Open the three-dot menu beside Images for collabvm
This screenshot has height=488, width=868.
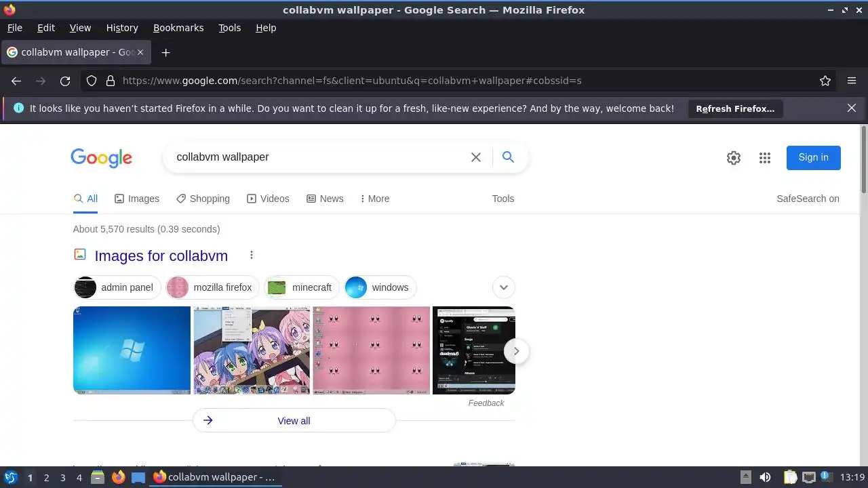pyautogui.click(x=251, y=255)
